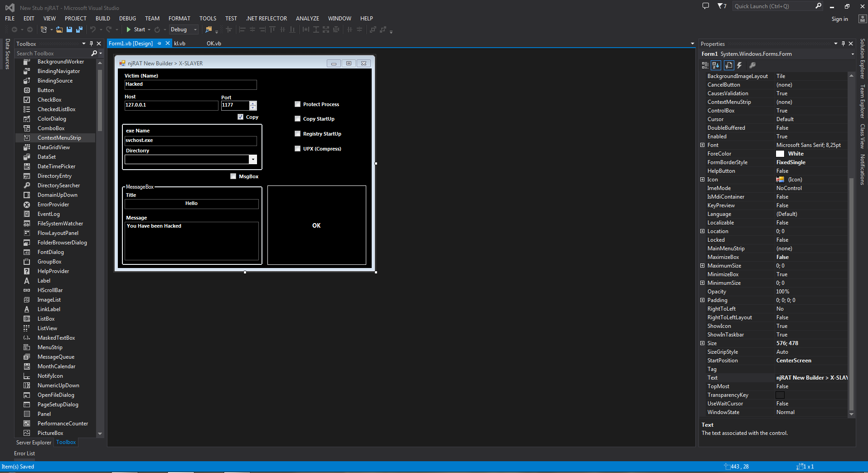The height and width of the screenshot is (473, 868).
Task: Open the active documents dropdown arrow above the designer
Action: 692,44
